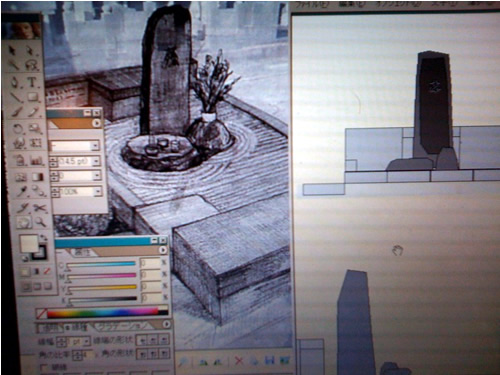Open the 14.5 pt font size dropdown

(x=96, y=162)
